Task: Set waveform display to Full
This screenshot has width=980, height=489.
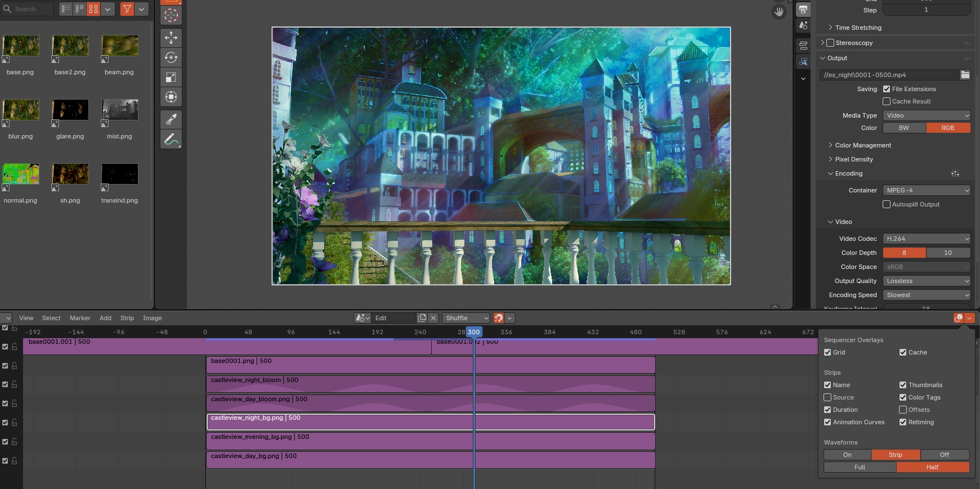Action: 860,467
